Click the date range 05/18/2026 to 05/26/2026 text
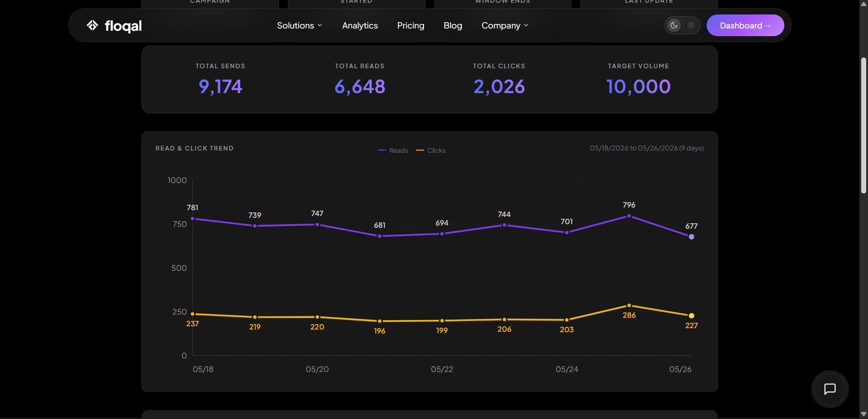 [647, 148]
